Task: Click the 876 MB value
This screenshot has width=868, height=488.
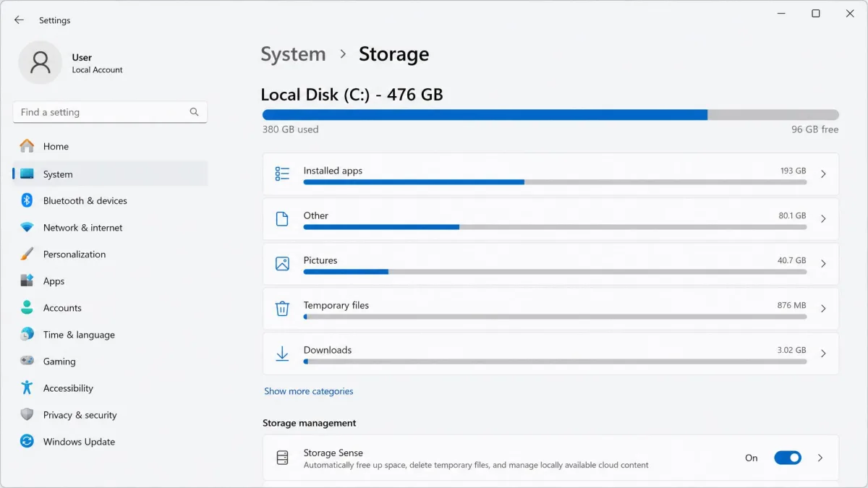Action: coord(791,305)
